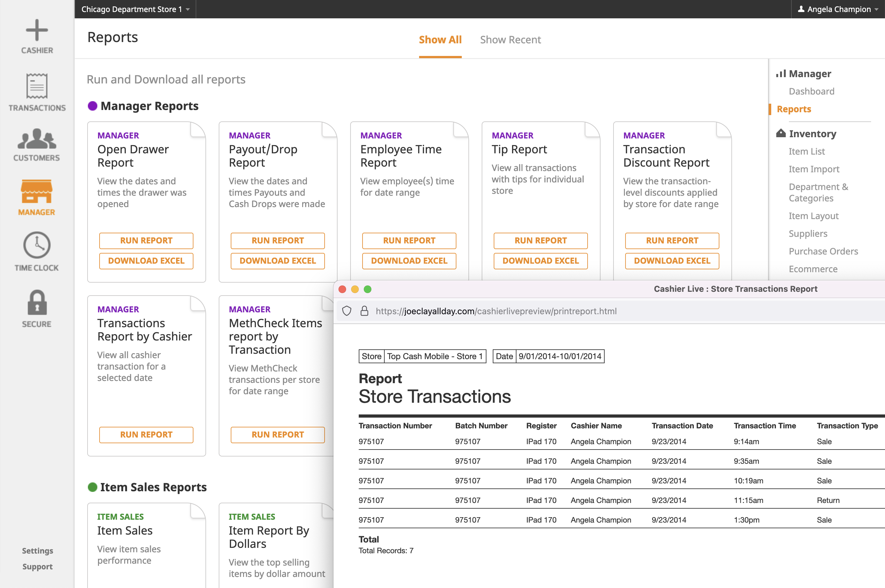Open Dashboard in the Manager menu

click(811, 91)
